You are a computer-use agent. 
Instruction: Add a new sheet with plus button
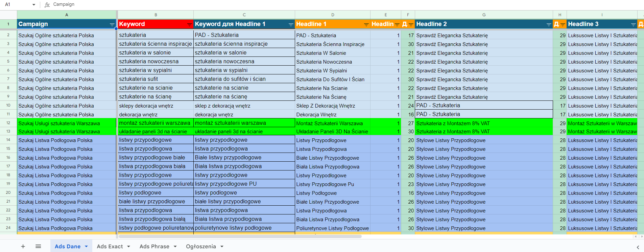pyautogui.click(x=23, y=246)
